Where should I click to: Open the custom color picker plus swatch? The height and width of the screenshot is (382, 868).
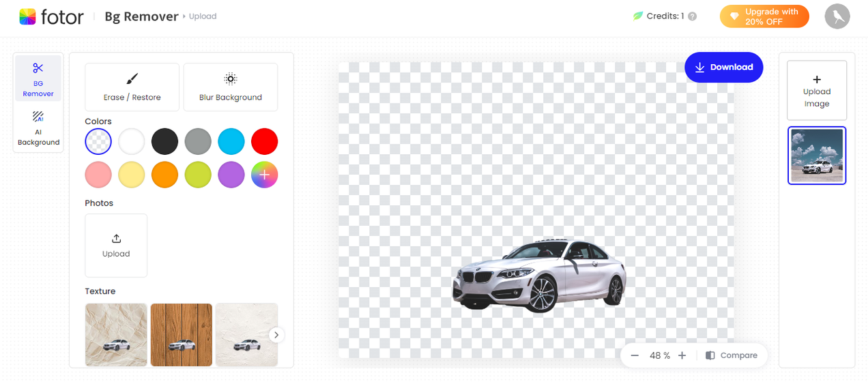265,175
